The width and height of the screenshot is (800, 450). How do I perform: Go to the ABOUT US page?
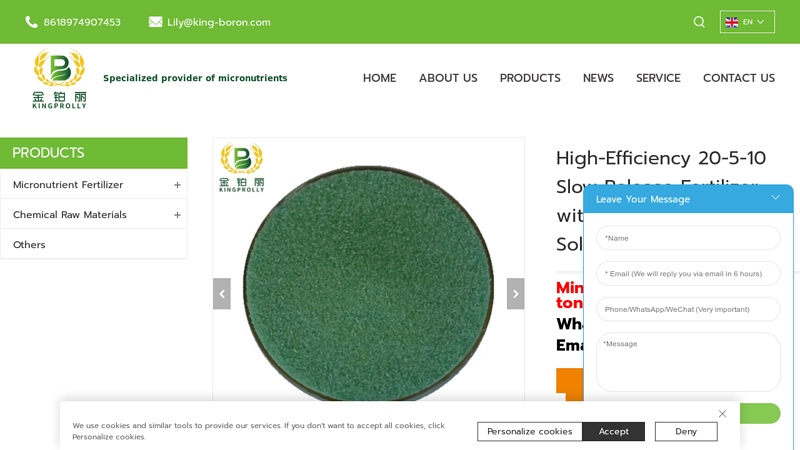447,78
